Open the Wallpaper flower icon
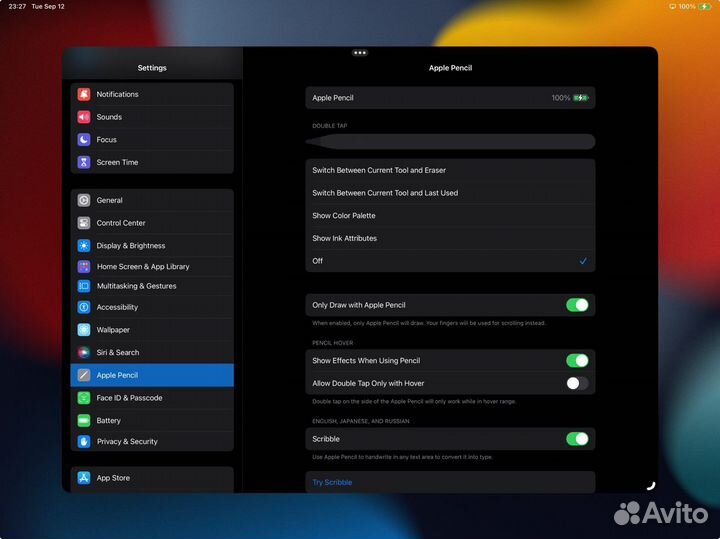This screenshot has width=720, height=539. pyautogui.click(x=84, y=330)
